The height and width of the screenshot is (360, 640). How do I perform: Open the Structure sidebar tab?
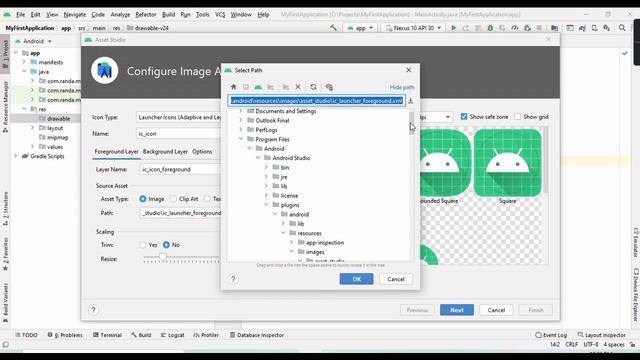[x=5, y=208]
